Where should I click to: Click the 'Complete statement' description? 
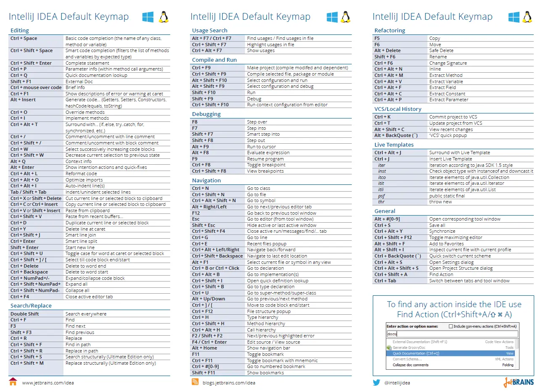[87, 63]
